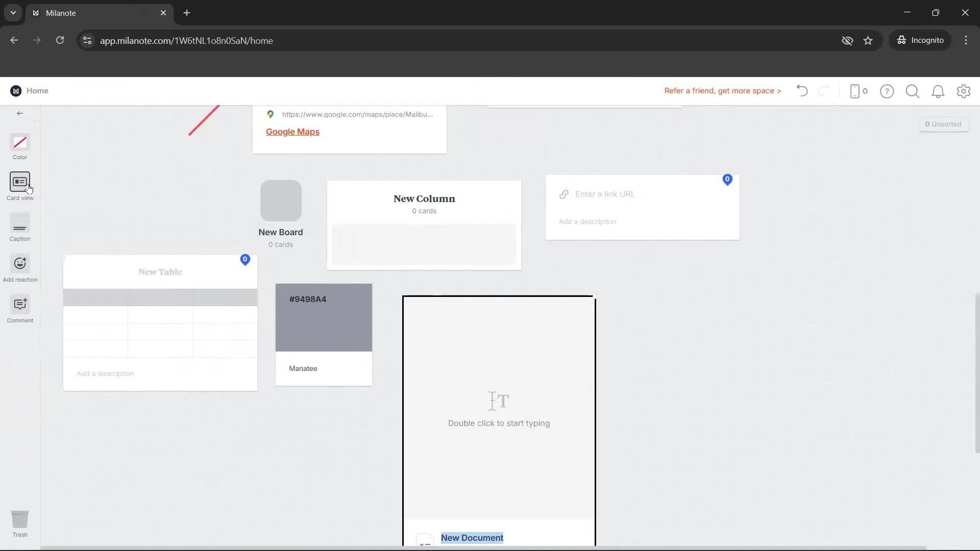This screenshot has height=551, width=980.
Task: Open the notifications bell
Action: click(938, 91)
